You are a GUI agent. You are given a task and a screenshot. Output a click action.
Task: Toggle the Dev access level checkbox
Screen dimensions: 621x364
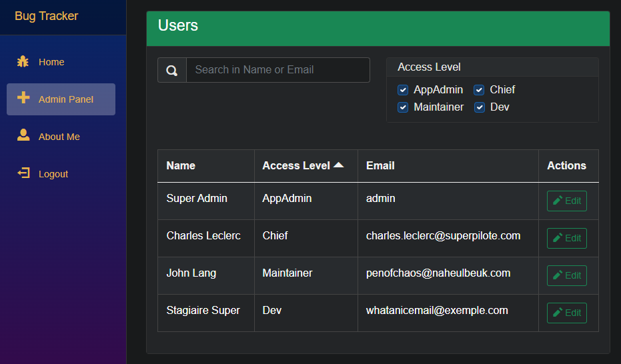480,107
